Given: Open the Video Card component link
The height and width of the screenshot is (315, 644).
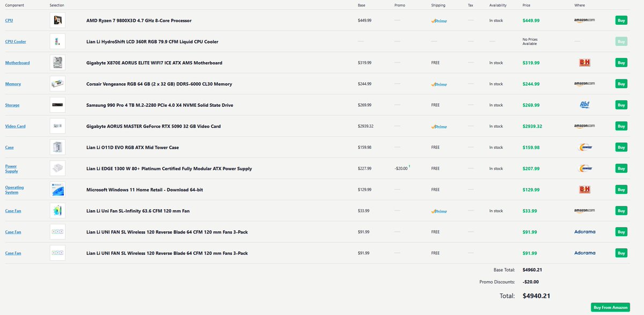Looking at the screenshot, I should point(15,126).
